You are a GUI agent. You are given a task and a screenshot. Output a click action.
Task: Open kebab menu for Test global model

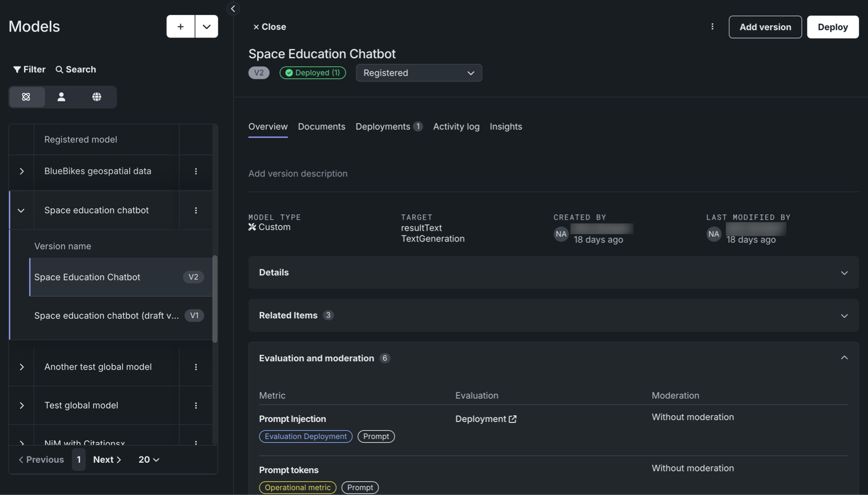click(196, 406)
